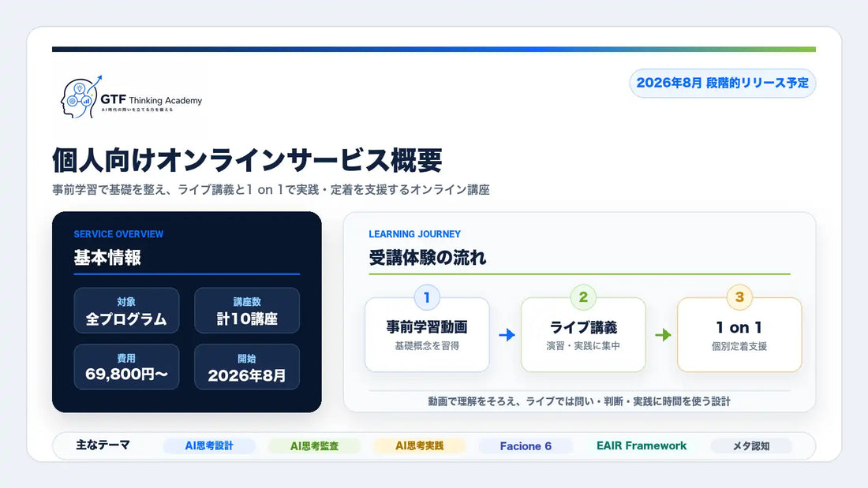Viewport: 868px width, 488px height.
Task: Click the 主なテーマ label
Action: click(x=103, y=445)
